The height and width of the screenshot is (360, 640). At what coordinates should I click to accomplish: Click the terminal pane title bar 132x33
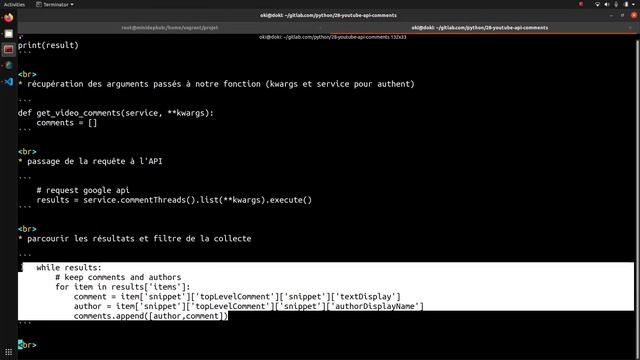pyautogui.click(x=332, y=37)
